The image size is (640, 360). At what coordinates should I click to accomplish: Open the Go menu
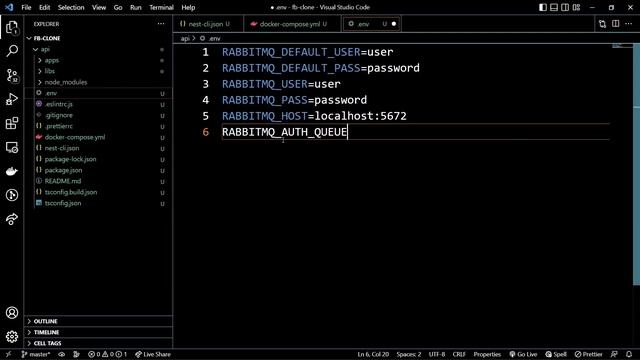118,7
